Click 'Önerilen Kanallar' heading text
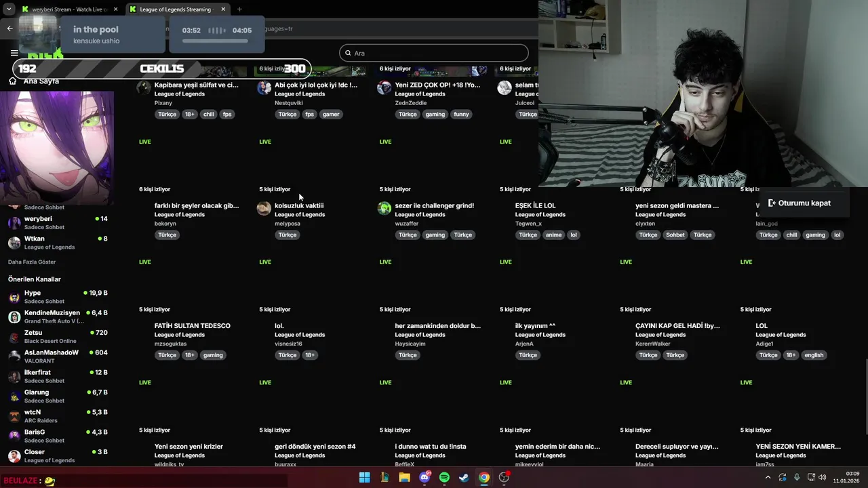Screen dimensions: 868x488 coord(35,279)
